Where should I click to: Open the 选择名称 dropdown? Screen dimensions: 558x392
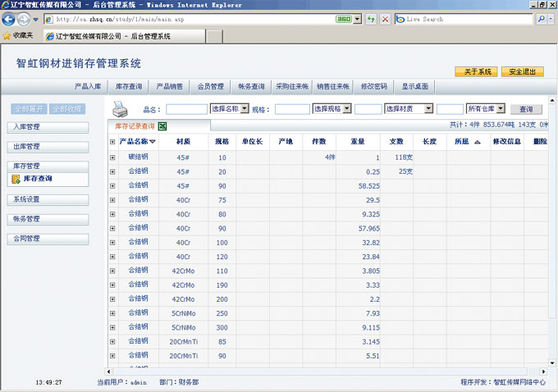230,109
